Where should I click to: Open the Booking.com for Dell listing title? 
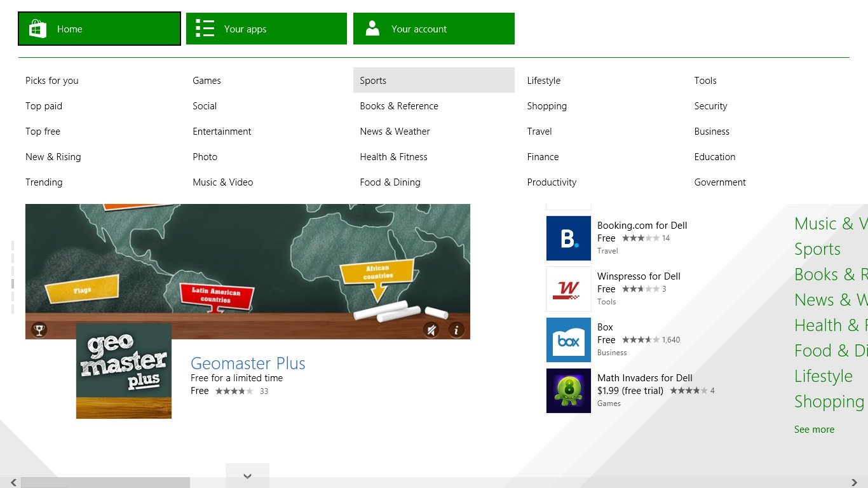coord(642,226)
